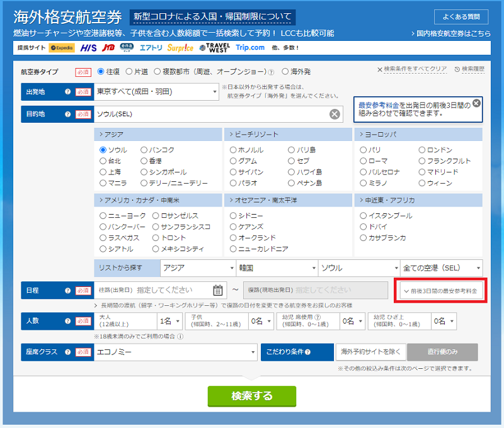504x428 pixels.
Task: Toggle the 直行便のみ filter button
Action: pos(442,352)
